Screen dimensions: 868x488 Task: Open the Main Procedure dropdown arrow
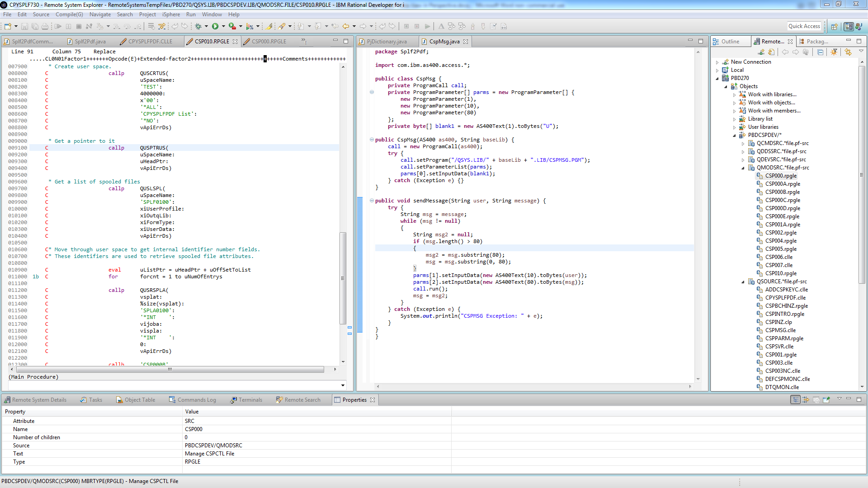[x=343, y=385]
